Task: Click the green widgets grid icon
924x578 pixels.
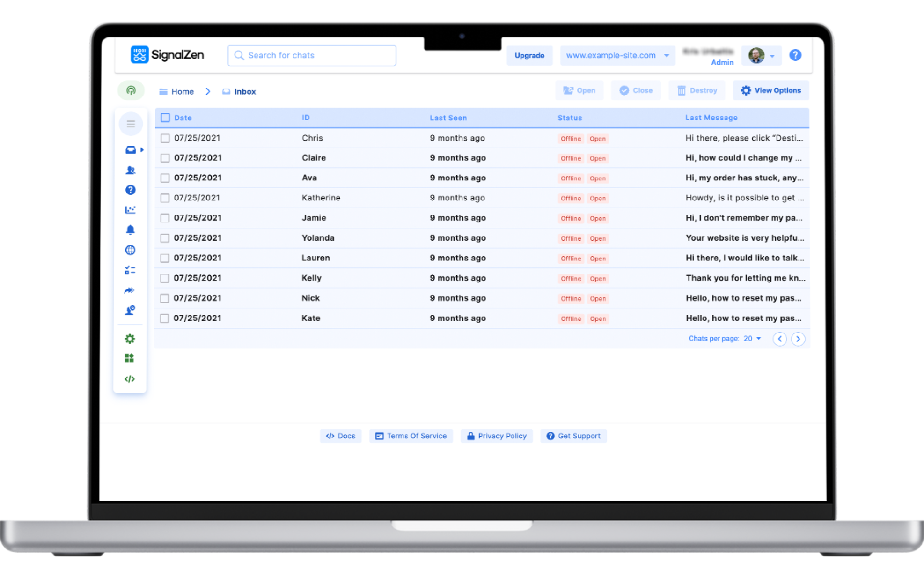Action: click(x=130, y=358)
